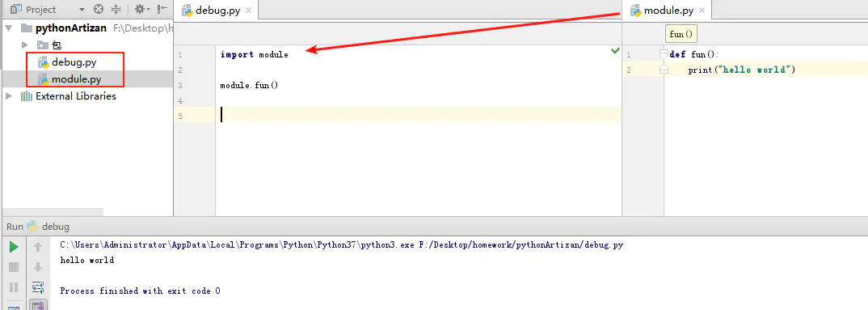This screenshot has width=868, height=310.
Task: Toggle Scroll to the End in Run console
Action: [38, 305]
